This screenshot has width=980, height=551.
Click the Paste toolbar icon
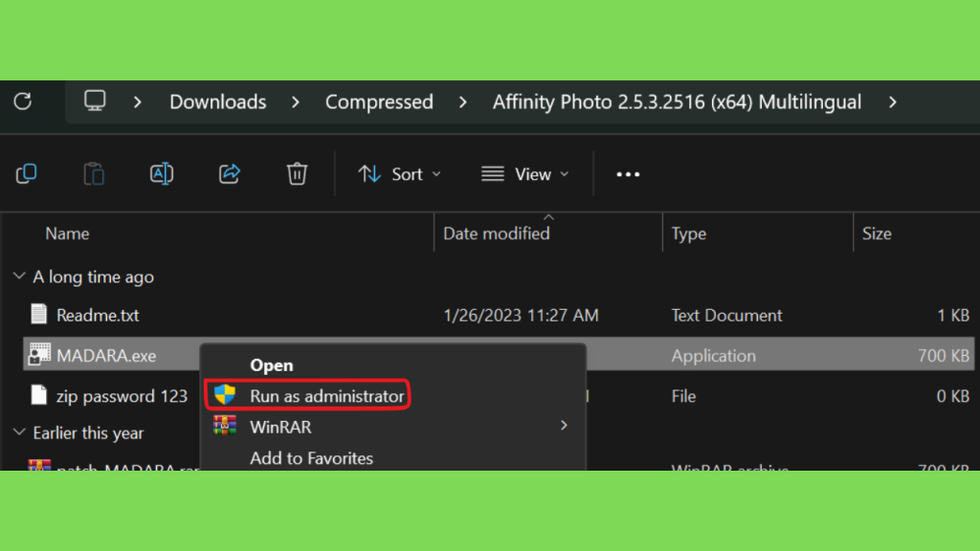coord(94,174)
